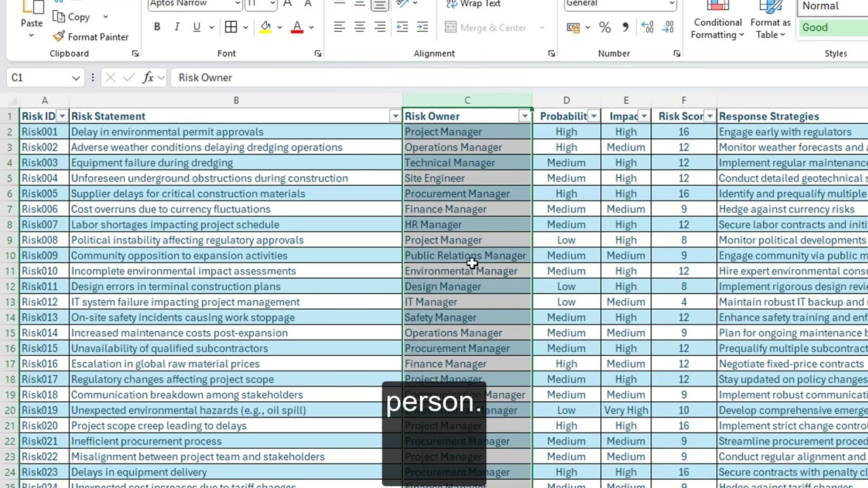This screenshot has width=868, height=488.
Task: Select the 'HR Manager' cell
Action: pyautogui.click(x=467, y=225)
